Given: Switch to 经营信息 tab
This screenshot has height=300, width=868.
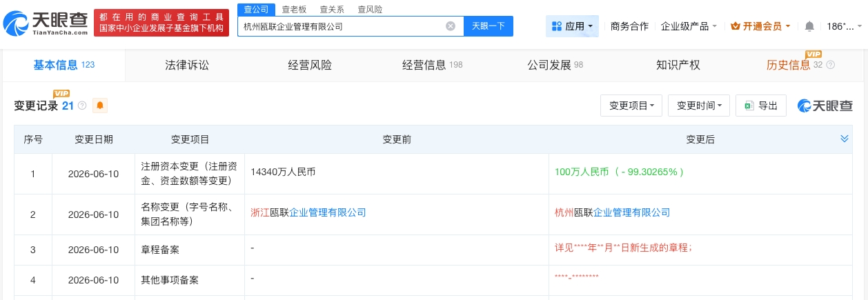Looking at the screenshot, I should coord(433,65).
